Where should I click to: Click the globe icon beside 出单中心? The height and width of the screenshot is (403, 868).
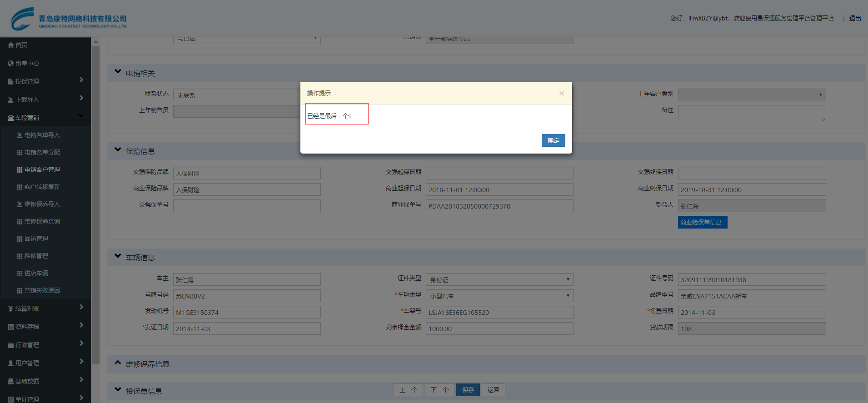(11, 63)
